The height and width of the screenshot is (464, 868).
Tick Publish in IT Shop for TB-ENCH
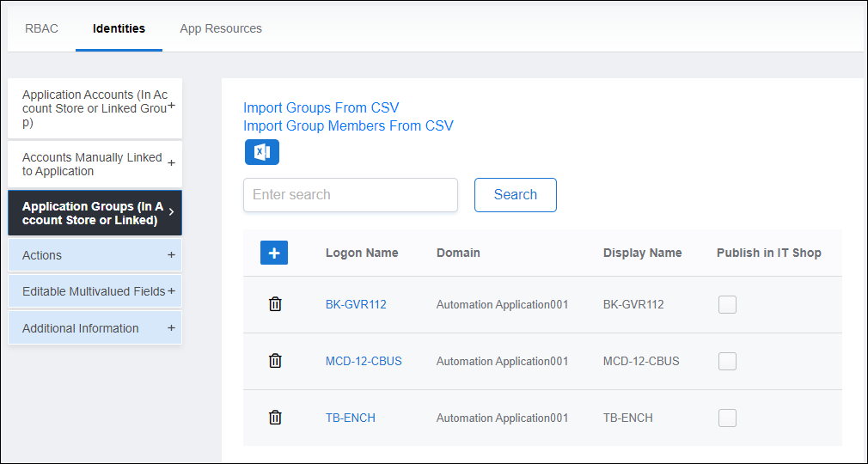(x=727, y=418)
